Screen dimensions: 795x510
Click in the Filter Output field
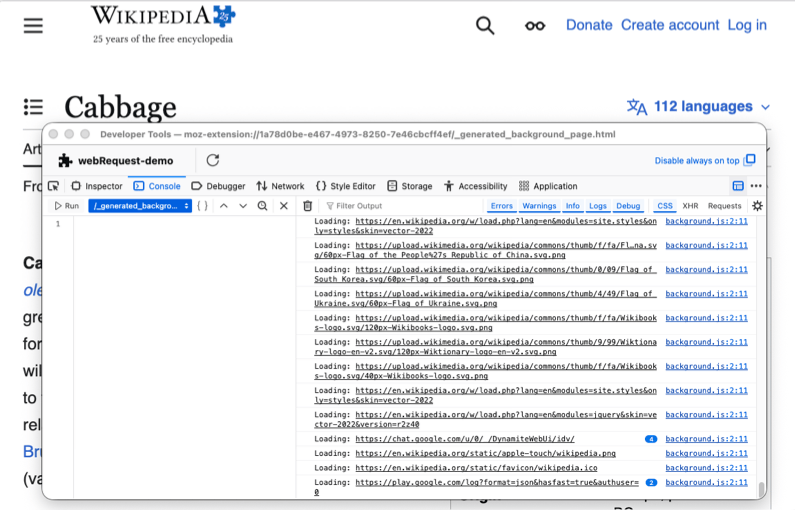click(401, 206)
